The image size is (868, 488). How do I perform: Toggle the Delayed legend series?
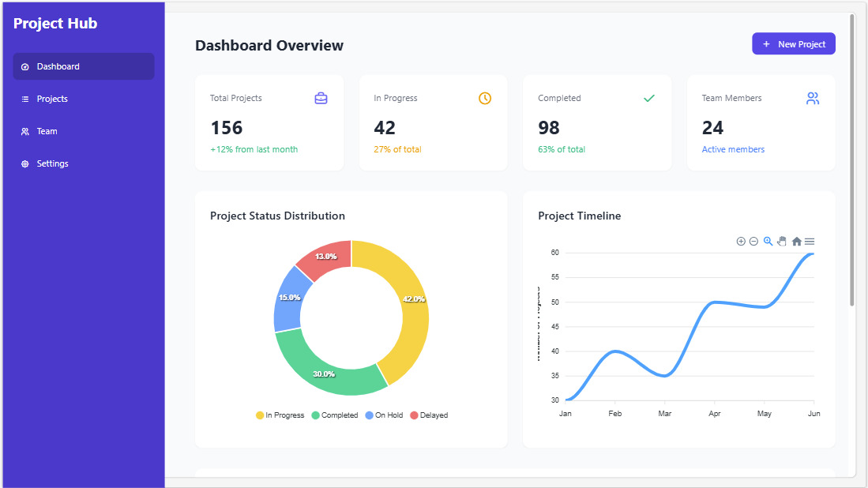429,415
